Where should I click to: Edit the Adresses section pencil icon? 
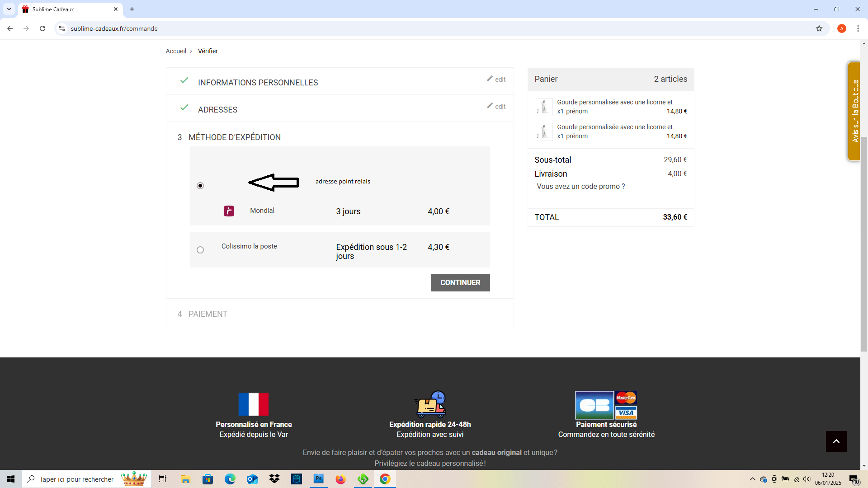point(490,106)
